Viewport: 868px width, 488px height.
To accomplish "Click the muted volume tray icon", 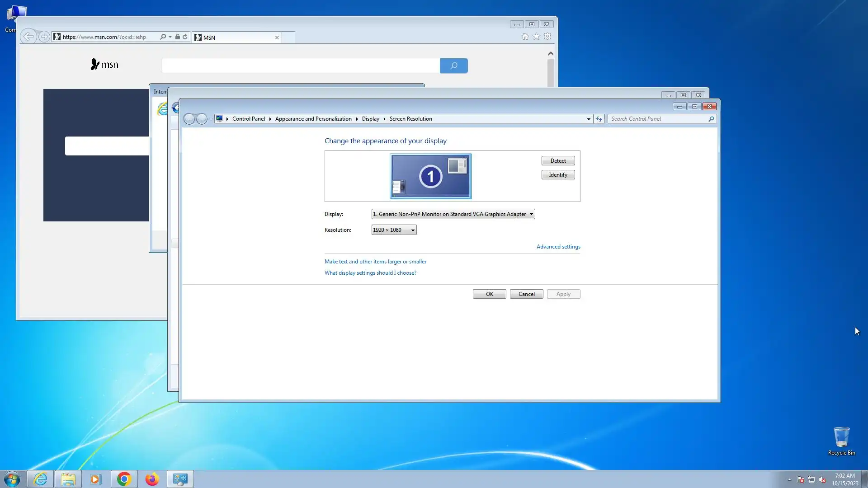I will coord(822,480).
